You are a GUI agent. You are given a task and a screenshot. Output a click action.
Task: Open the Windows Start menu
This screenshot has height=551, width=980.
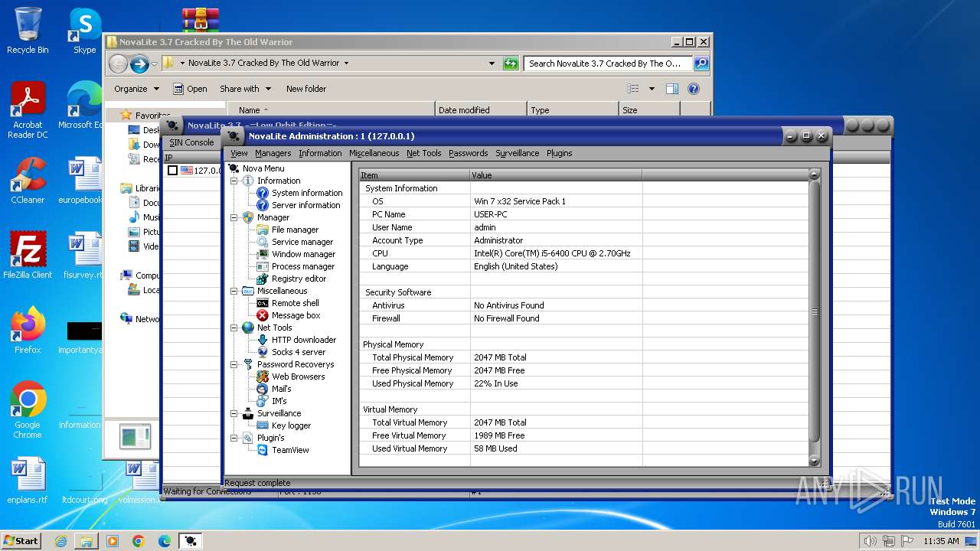[x=21, y=541]
